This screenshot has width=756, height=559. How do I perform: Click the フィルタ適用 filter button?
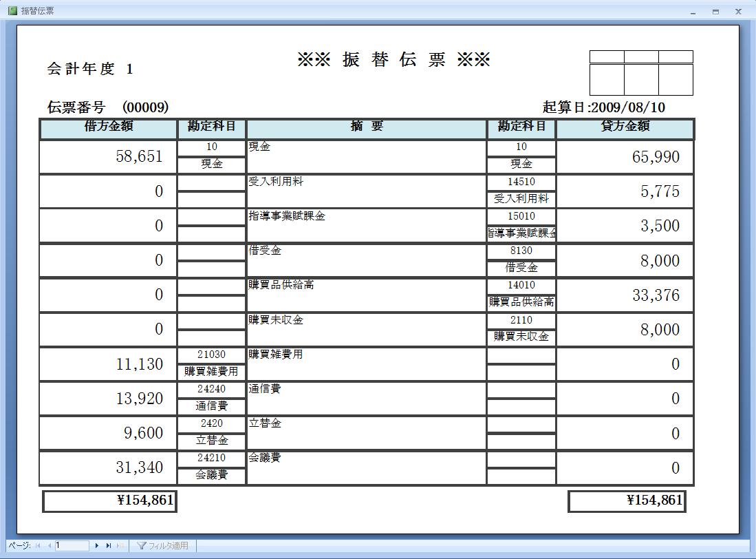163,546
